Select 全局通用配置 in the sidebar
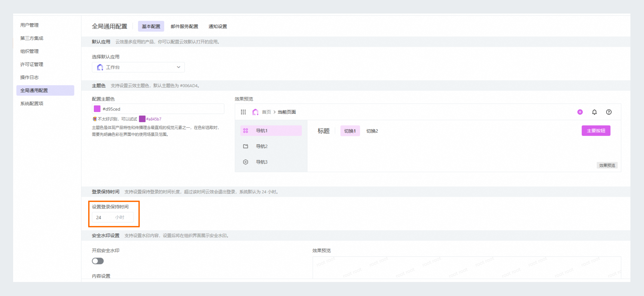The height and width of the screenshot is (296, 644). tap(45, 90)
